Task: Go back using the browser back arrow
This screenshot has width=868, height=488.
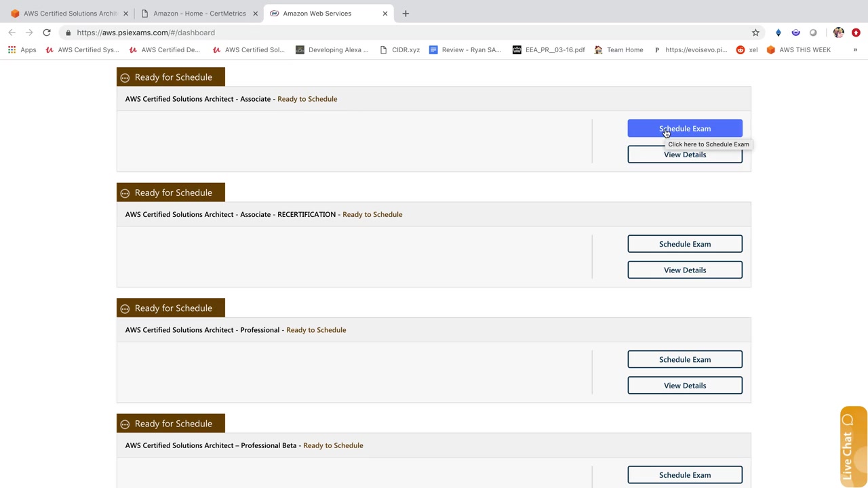Action: [12, 33]
